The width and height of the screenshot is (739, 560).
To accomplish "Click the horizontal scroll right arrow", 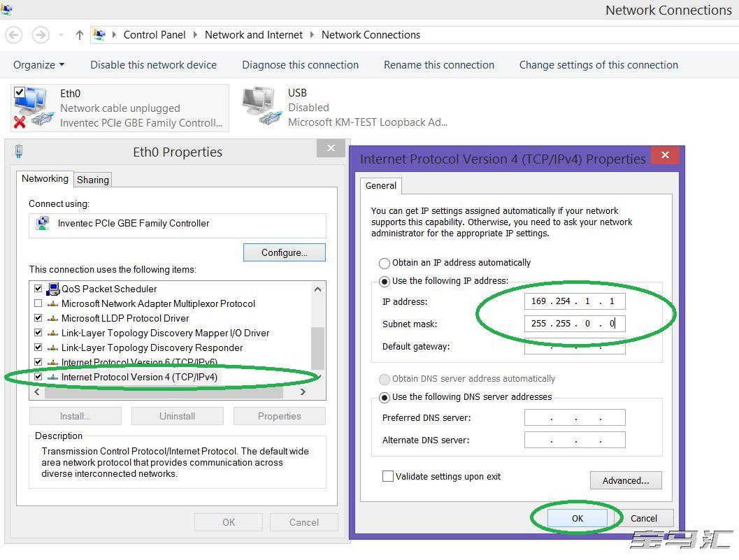I will click(303, 392).
